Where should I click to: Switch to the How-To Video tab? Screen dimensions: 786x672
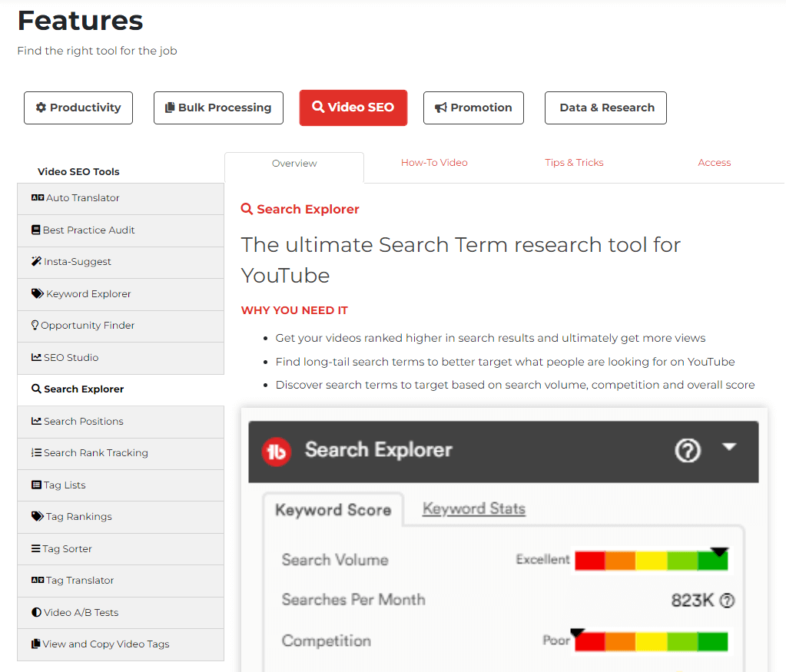(x=434, y=163)
